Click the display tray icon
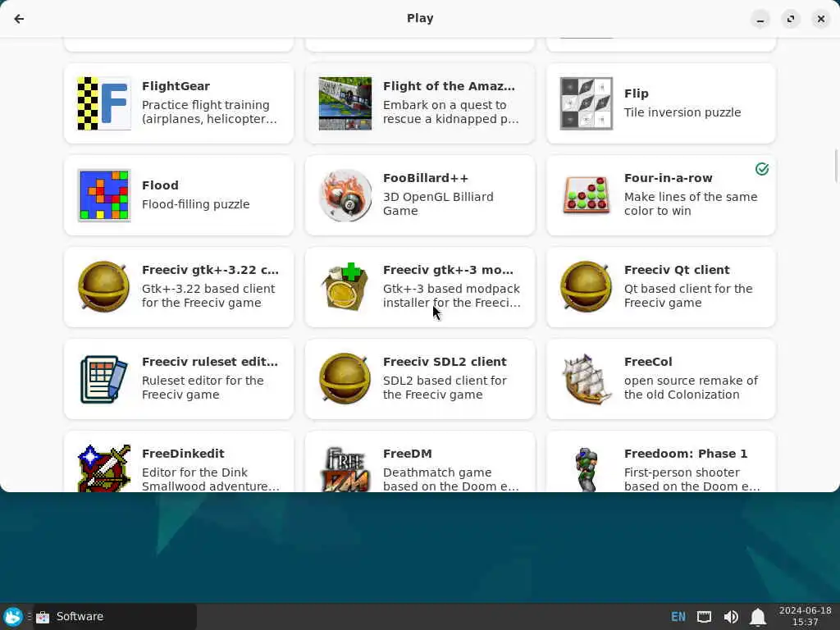The image size is (840, 630). pos(705,617)
